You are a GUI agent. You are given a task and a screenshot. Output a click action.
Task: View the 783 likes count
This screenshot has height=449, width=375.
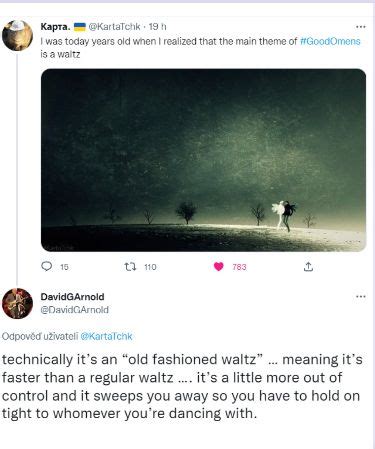[239, 267]
